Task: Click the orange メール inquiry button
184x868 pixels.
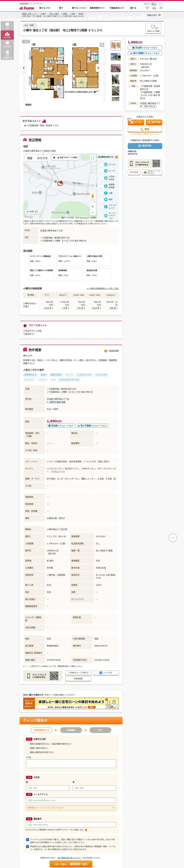Action: (136, 122)
